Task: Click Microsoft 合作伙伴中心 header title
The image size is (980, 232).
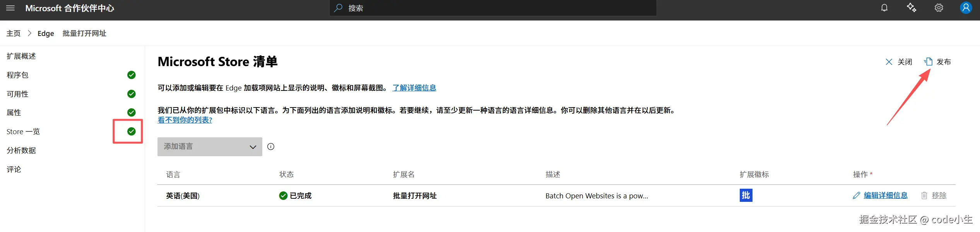Action: tap(70, 8)
